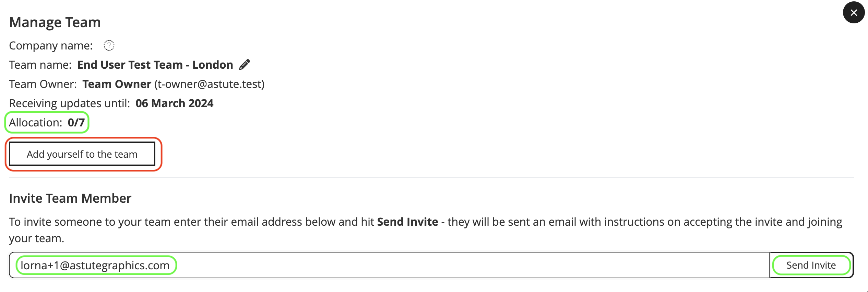Click the help question mark beside Company name
This screenshot has height=292, width=868.
[109, 45]
